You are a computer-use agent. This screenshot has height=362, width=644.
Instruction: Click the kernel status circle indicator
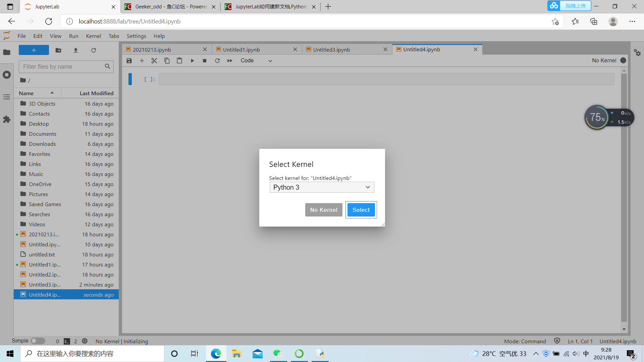pyautogui.click(x=623, y=61)
